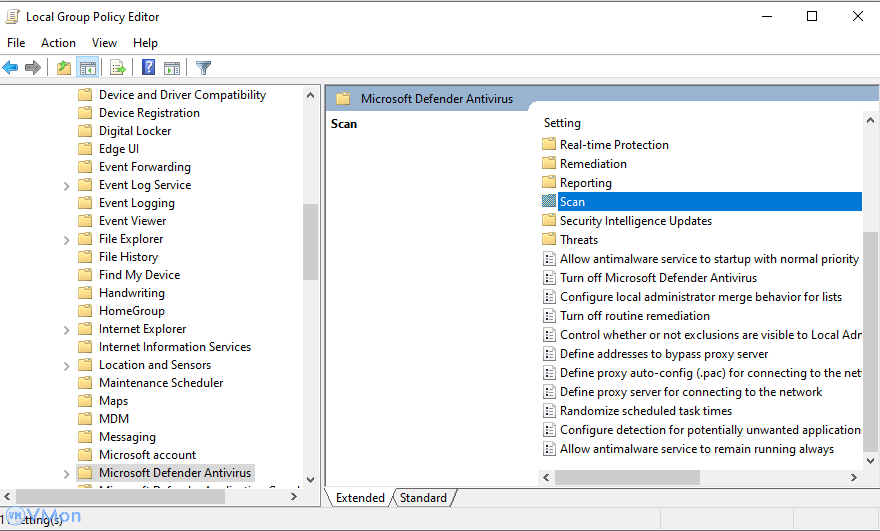Select Turn off Microsoft Defender Antivirus setting
The height and width of the screenshot is (531, 880).
point(658,278)
